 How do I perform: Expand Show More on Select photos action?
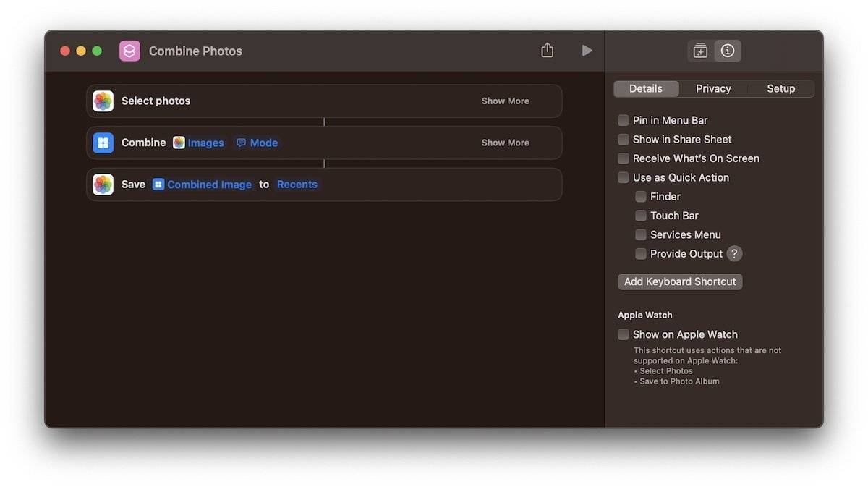pos(505,101)
